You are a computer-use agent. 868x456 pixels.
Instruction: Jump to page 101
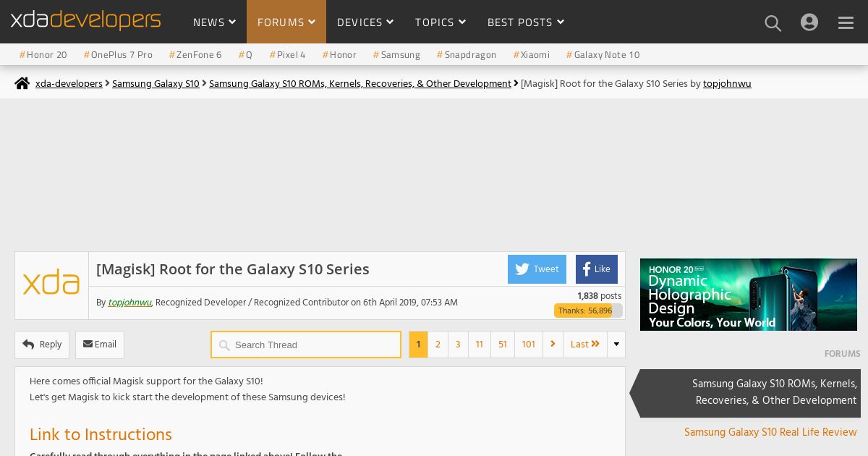[x=529, y=345]
